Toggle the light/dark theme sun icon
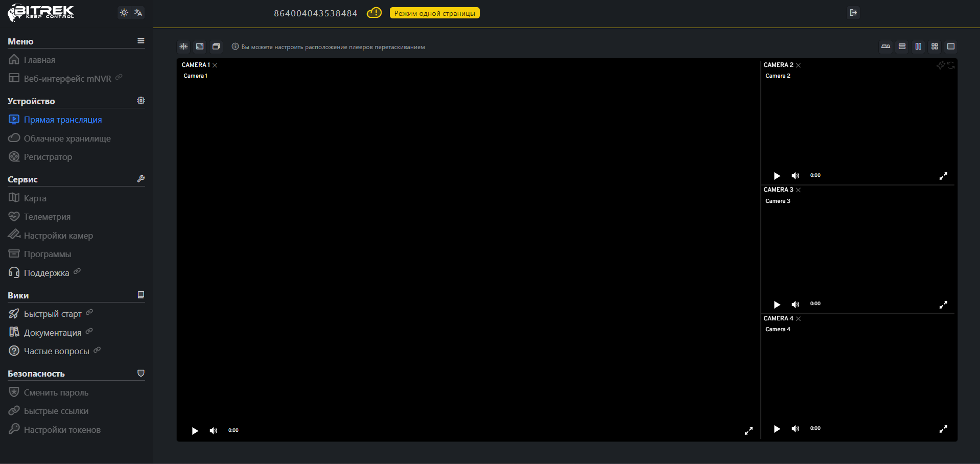The height and width of the screenshot is (464, 980). pos(124,13)
